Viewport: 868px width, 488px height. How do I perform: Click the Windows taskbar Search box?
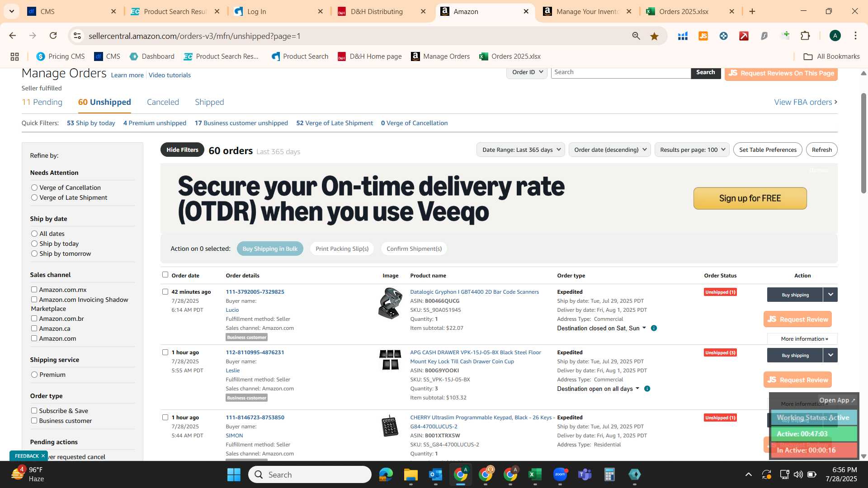coord(310,474)
